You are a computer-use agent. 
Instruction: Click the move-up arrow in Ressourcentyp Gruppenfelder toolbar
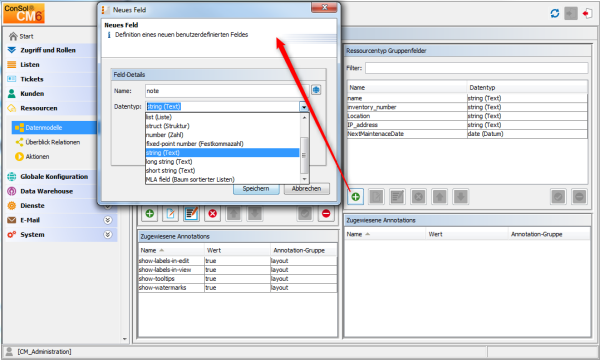[x=439, y=197]
